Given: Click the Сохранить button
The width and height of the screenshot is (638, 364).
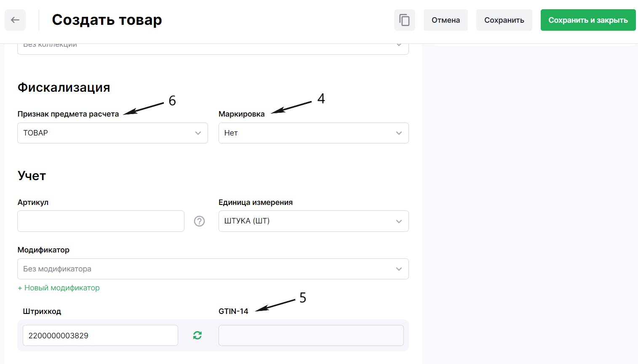Looking at the screenshot, I should [x=504, y=20].
